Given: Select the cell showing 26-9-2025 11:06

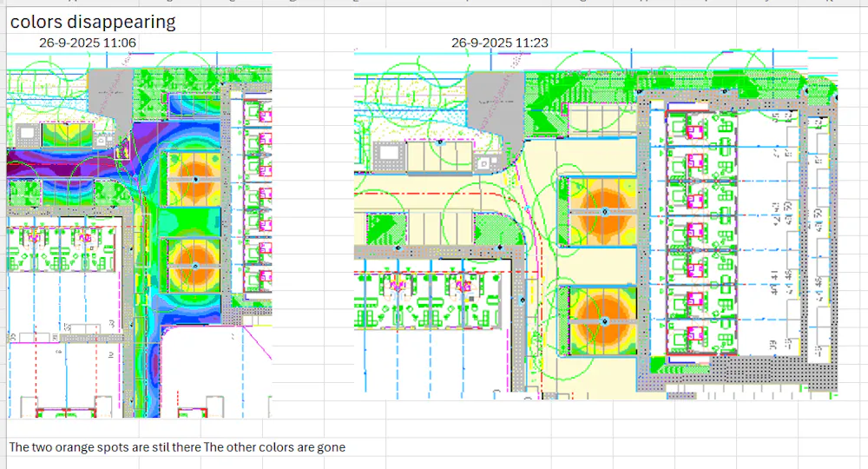Looking at the screenshot, I should 88,43.
